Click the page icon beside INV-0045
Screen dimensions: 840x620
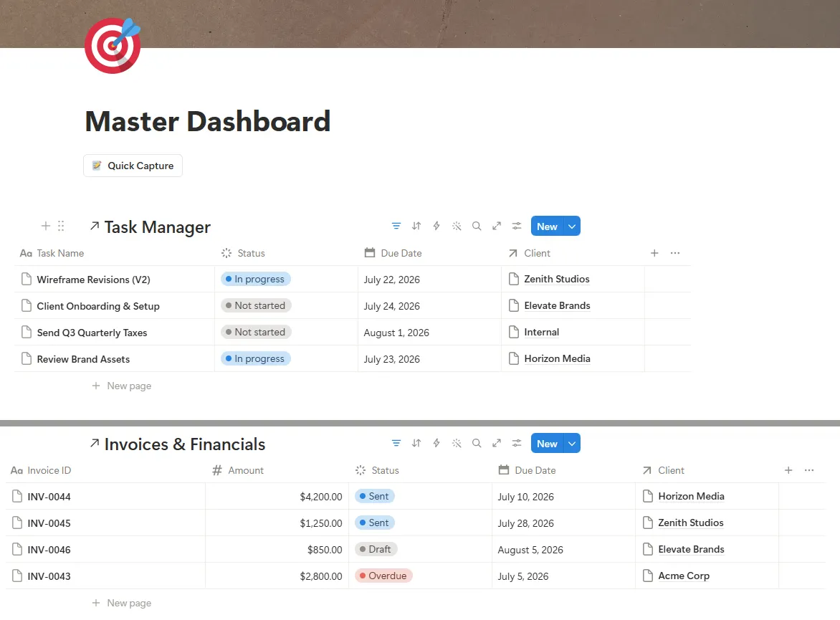click(x=17, y=523)
